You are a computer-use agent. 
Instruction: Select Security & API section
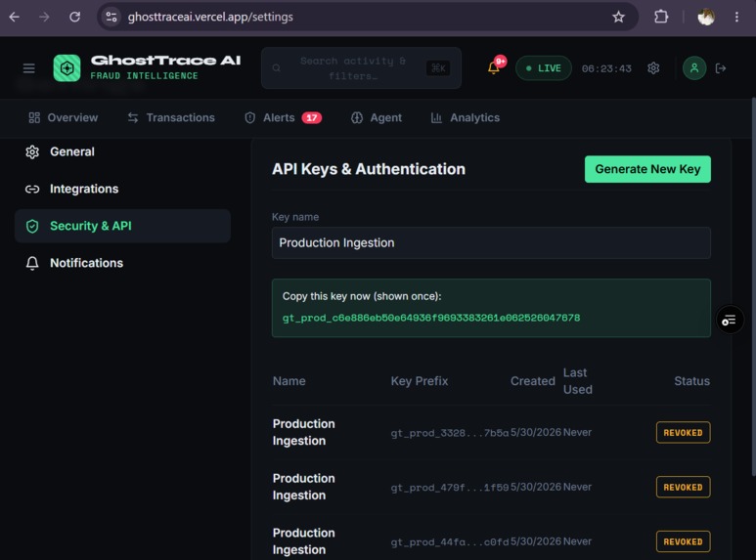tap(122, 226)
